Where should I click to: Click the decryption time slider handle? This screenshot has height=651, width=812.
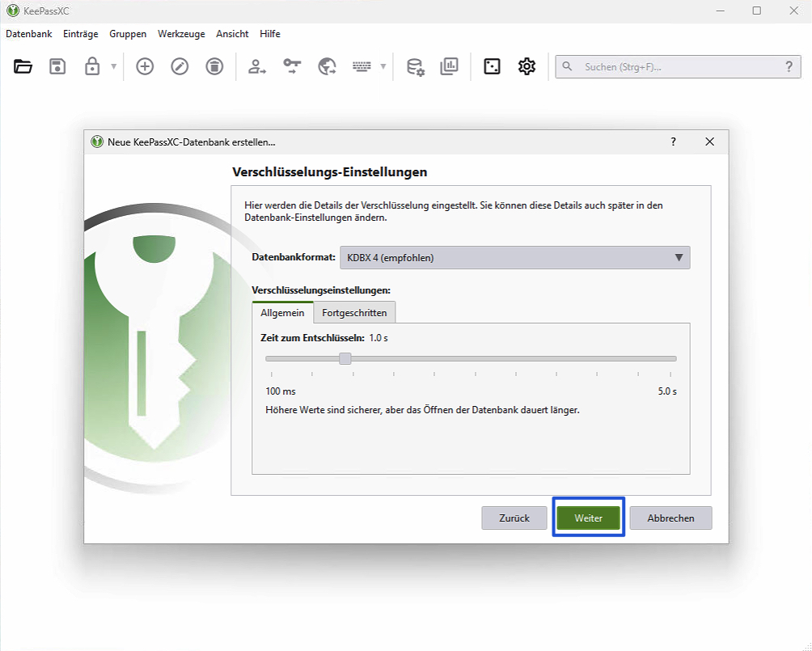[345, 359]
